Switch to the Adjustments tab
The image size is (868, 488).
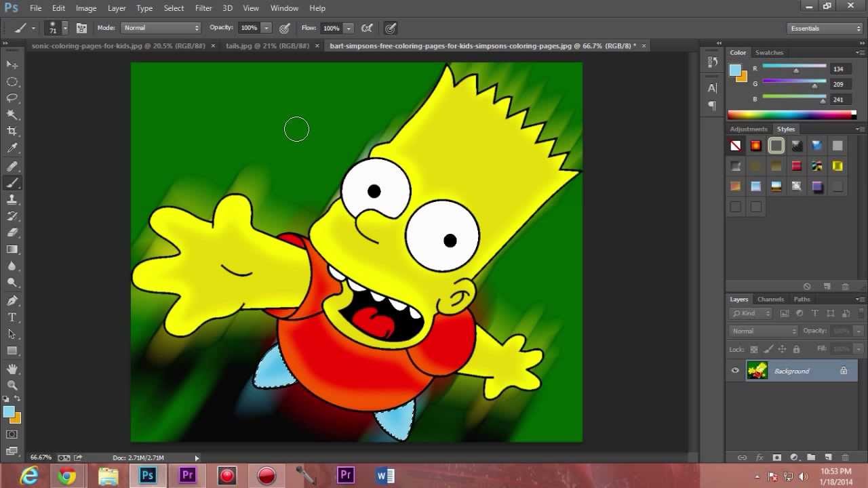click(x=749, y=129)
